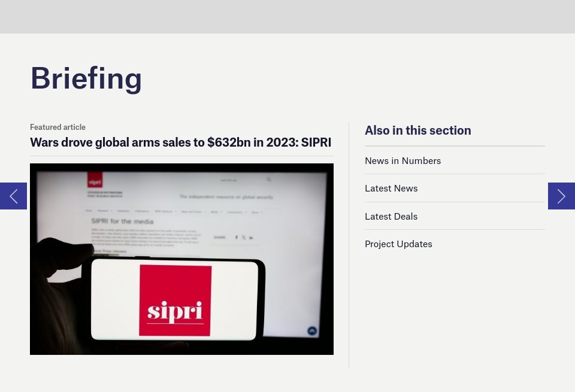Viewport: 575px width, 392px height.
Task: Click the magnifier search icon in the photo
Action: 269,180
